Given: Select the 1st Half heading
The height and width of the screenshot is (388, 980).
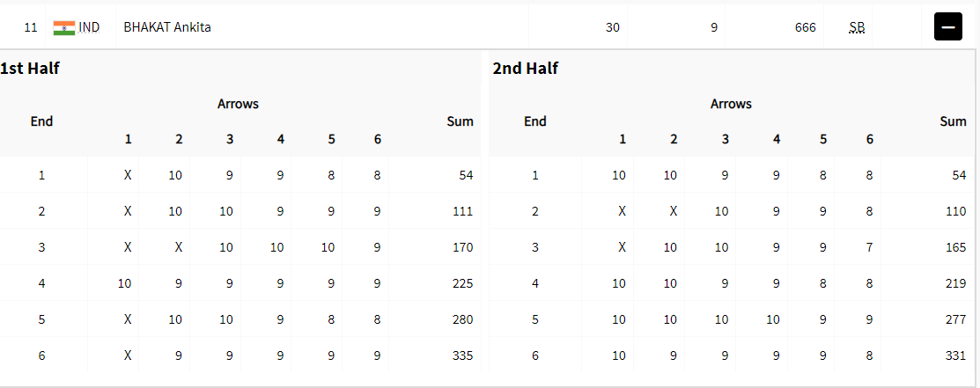Looking at the screenshot, I should (30, 69).
